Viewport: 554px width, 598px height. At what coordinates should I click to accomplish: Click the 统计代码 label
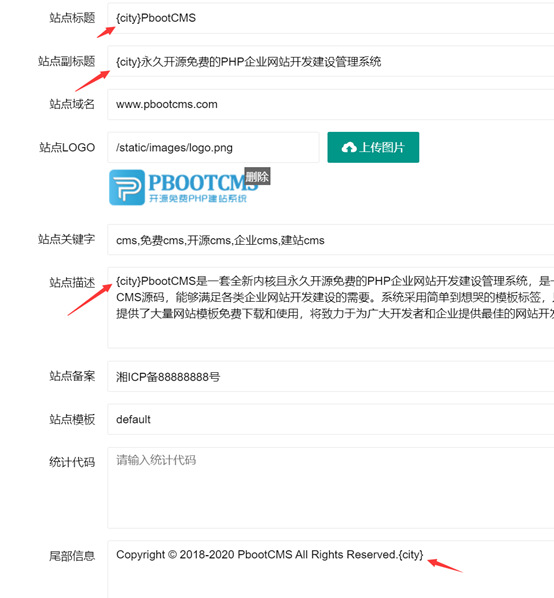(72, 462)
